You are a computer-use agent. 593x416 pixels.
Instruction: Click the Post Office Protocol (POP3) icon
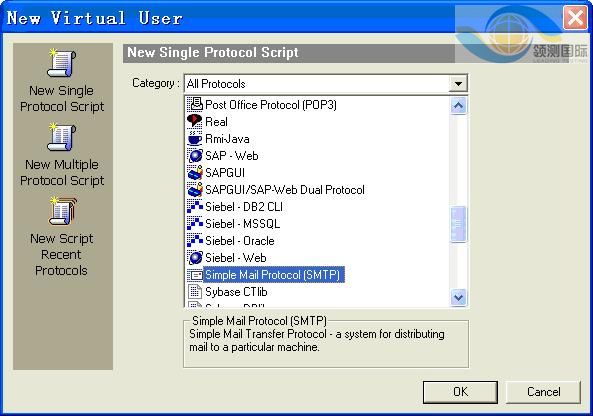coord(195,104)
